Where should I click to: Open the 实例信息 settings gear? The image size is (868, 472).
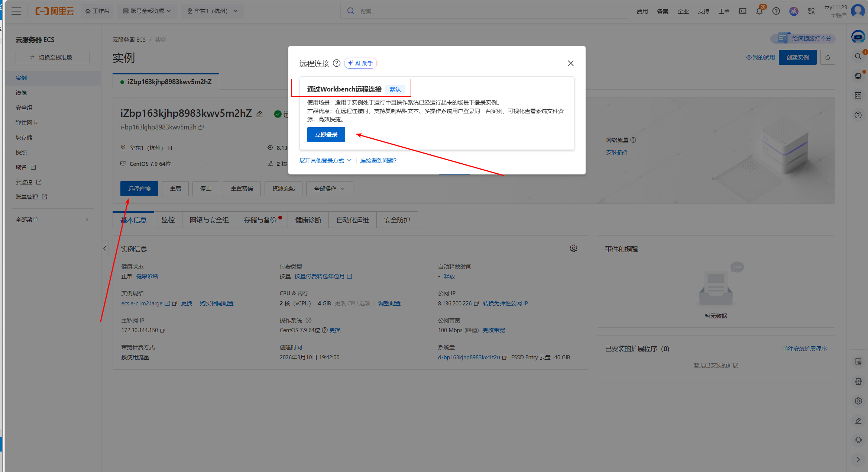573,248
